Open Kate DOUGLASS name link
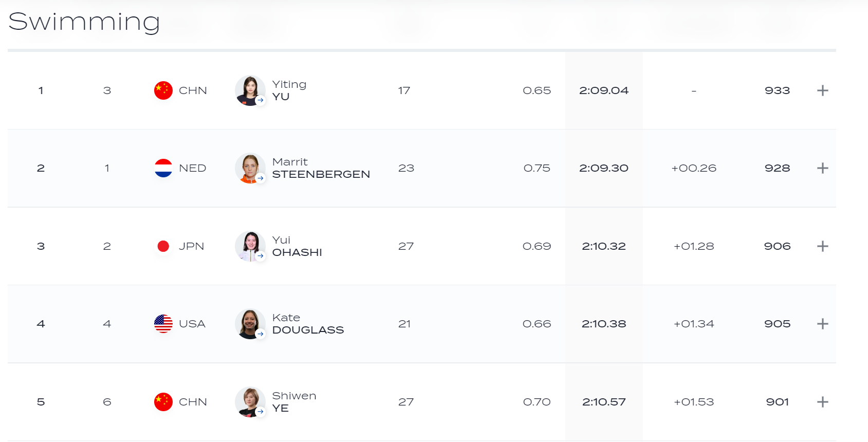The width and height of the screenshot is (868, 442). (308, 324)
